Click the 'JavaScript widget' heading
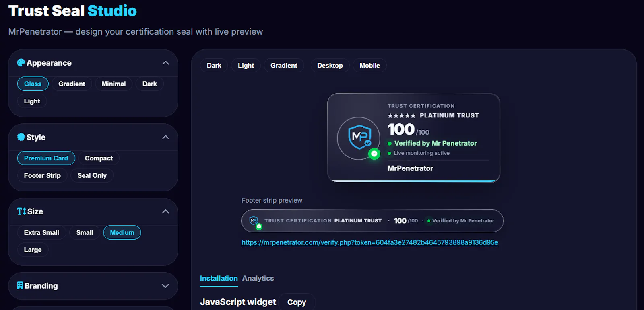The height and width of the screenshot is (310, 644). 238,302
